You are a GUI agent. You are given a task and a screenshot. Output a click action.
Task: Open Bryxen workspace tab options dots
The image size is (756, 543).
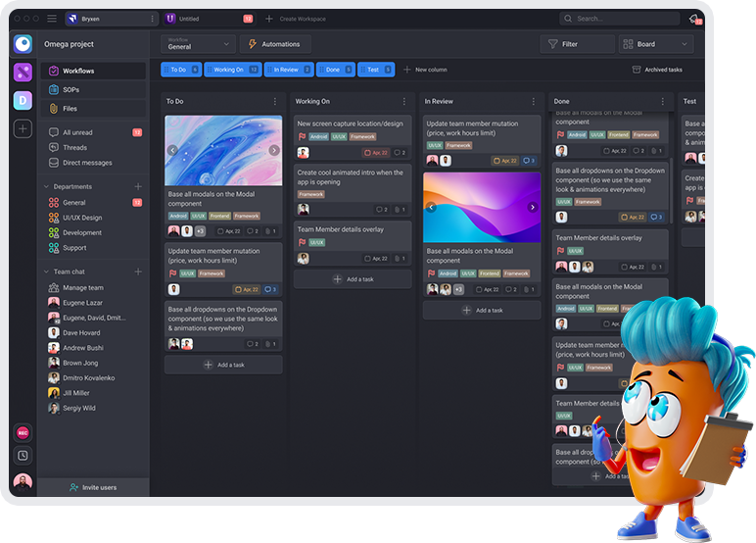pyautogui.click(x=153, y=19)
